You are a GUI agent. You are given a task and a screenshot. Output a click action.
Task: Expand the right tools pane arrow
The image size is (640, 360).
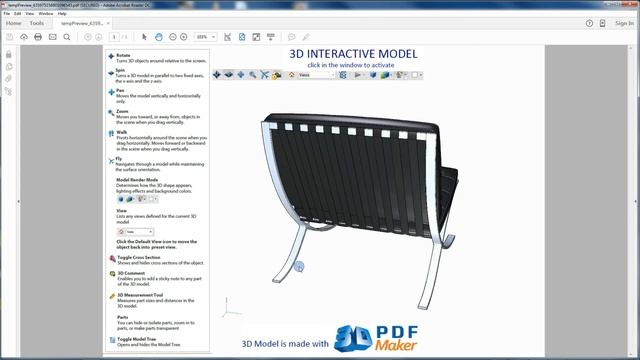coord(636,201)
